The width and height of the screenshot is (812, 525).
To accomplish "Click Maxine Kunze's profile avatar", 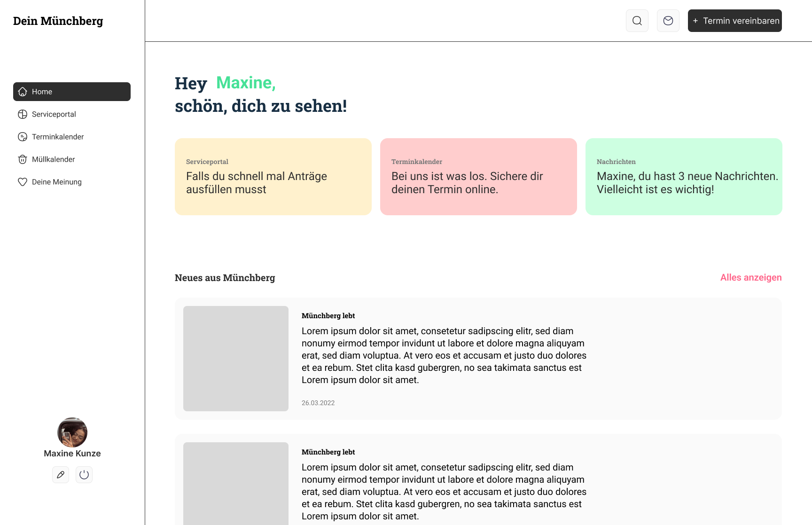I will pyautogui.click(x=72, y=432).
